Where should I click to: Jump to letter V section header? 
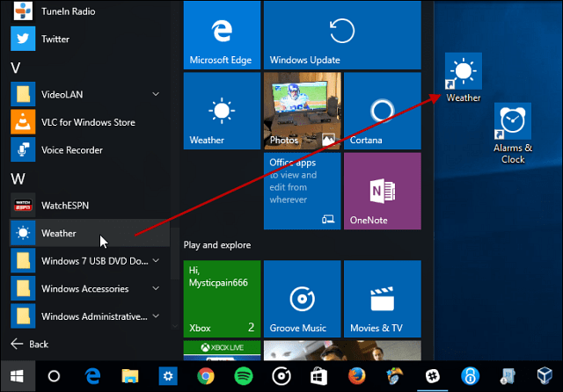pos(16,68)
